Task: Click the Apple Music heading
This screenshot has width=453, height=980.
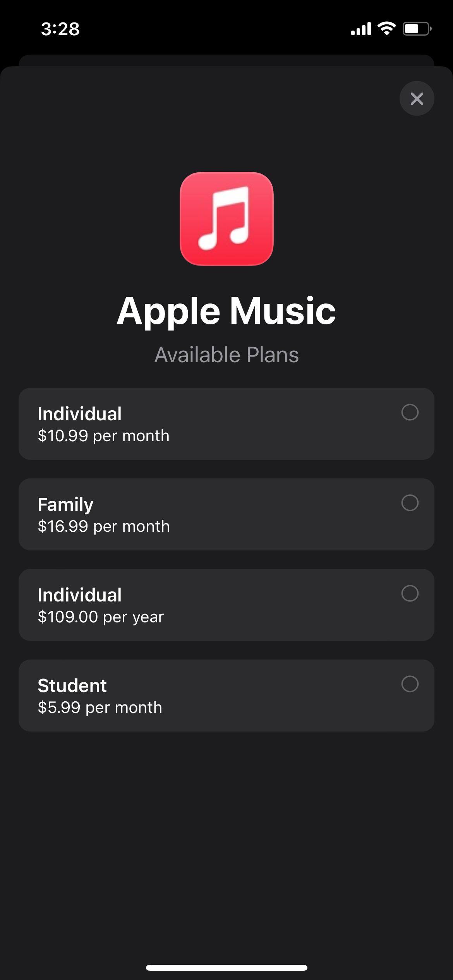Action: point(226,311)
